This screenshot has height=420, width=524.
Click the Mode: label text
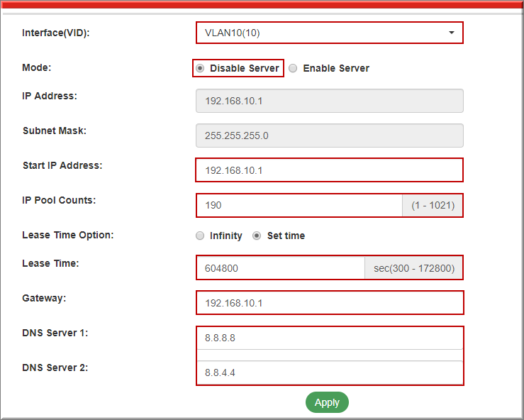tap(37, 67)
